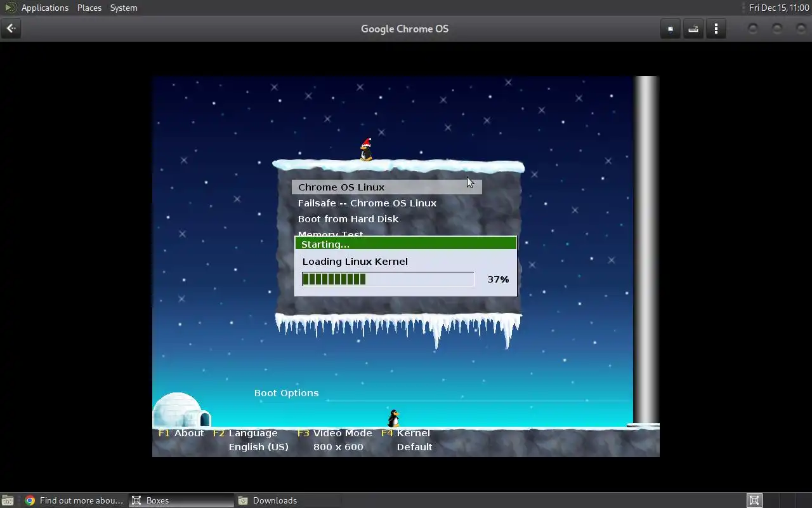Click the Boot Options input label

click(286, 393)
